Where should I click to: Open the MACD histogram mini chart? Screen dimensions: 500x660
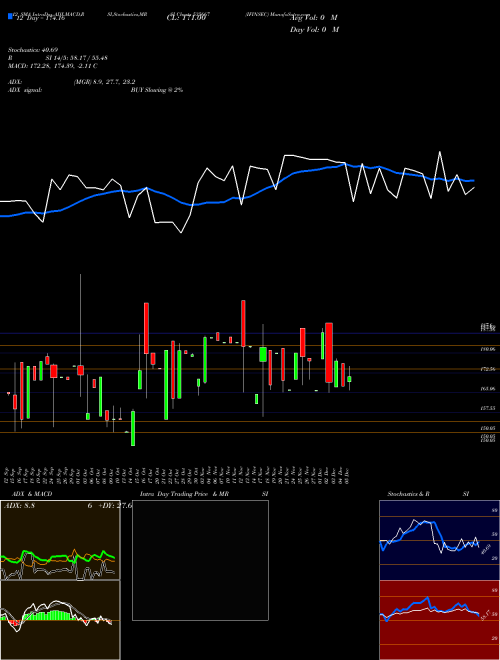click(60, 620)
